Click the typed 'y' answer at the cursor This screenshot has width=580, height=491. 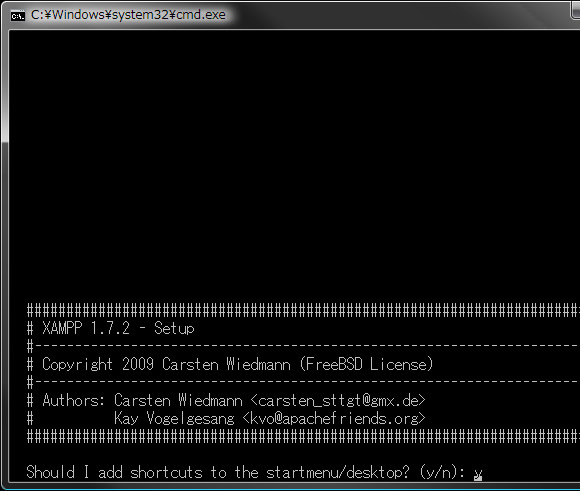tap(478, 474)
